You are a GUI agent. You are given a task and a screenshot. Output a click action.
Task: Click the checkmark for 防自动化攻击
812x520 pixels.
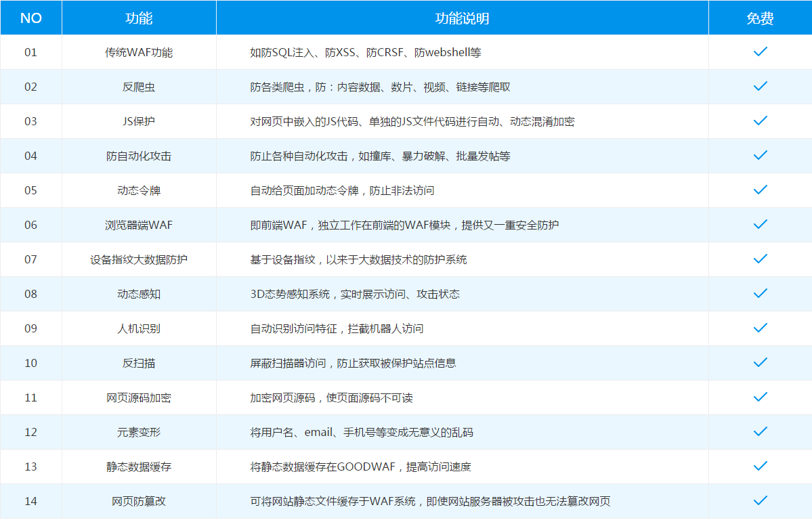pos(760,156)
